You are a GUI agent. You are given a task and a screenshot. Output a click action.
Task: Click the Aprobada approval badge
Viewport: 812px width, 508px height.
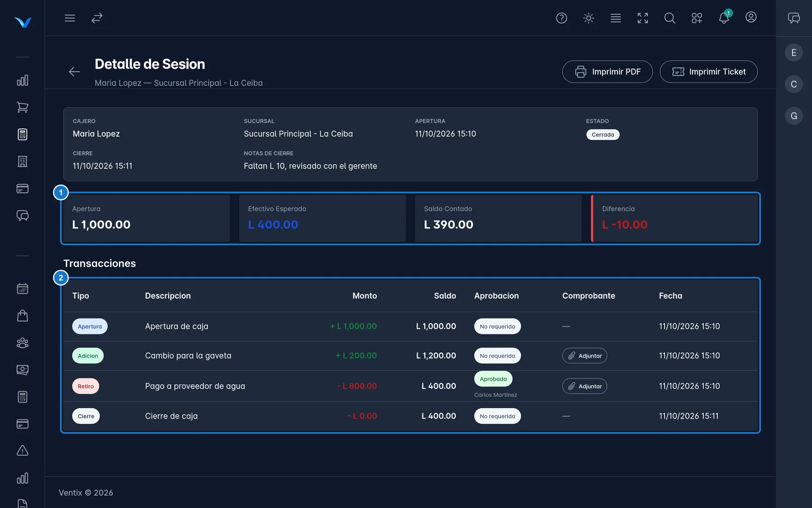[x=493, y=379]
